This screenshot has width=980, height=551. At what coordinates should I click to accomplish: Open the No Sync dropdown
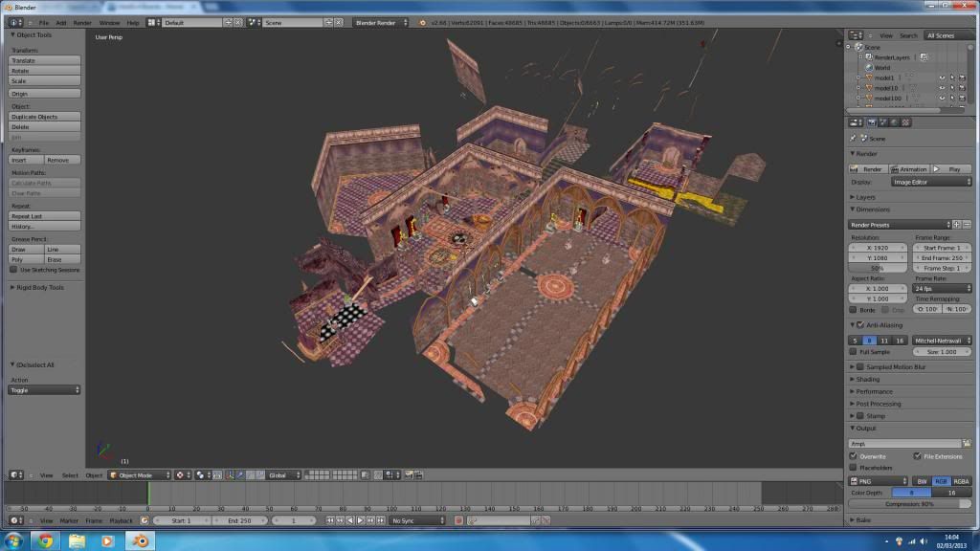(417, 520)
